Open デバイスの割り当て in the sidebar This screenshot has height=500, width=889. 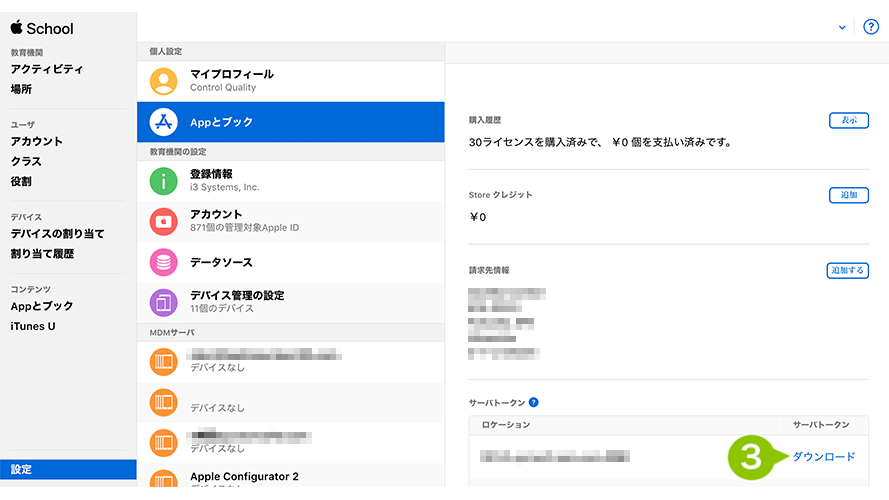tap(57, 234)
